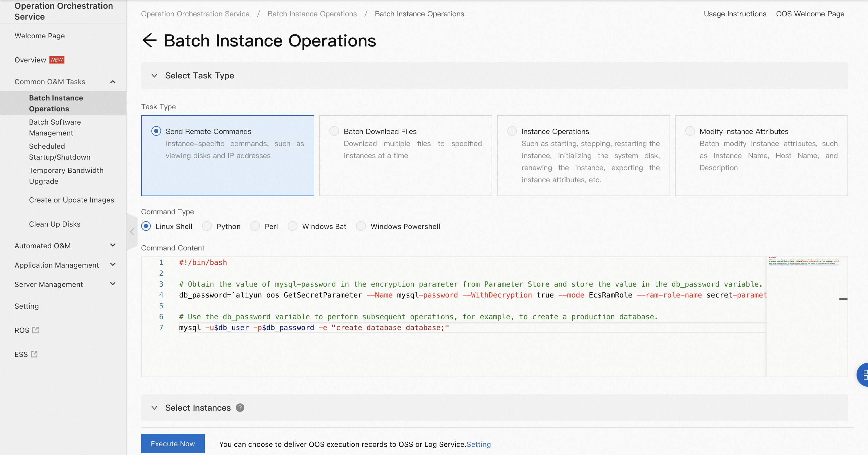
Task: Expand the Server Management menu
Action: [113, 284]
